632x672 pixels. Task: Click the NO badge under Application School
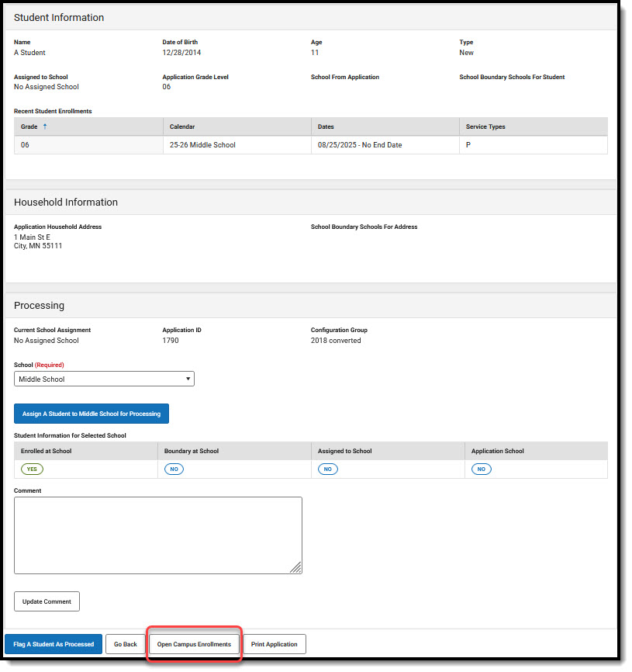coord(482,469)
